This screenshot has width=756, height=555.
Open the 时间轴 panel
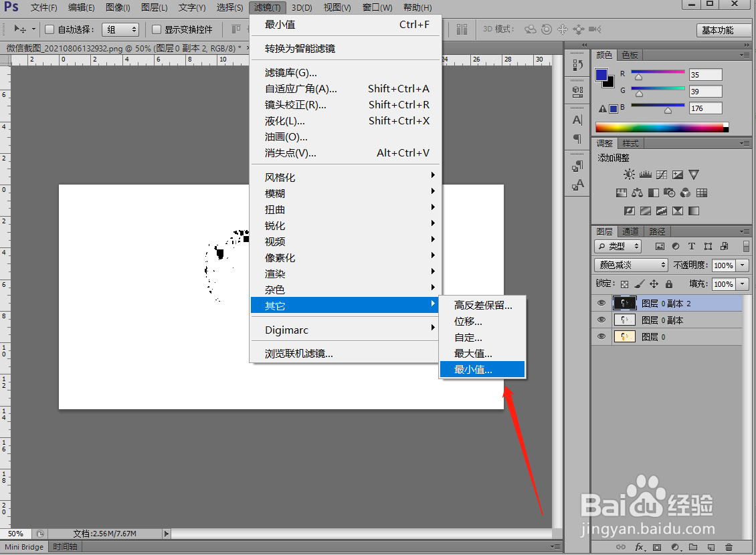point(65,547)
